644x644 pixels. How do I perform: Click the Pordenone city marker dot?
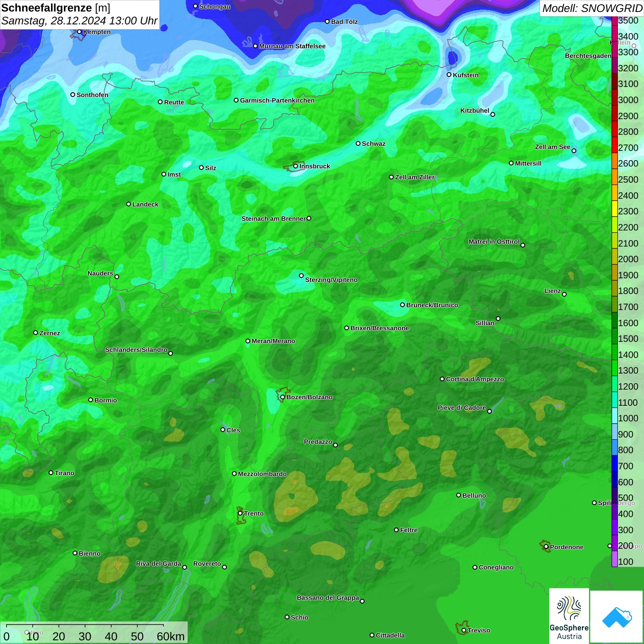point(546,547)
